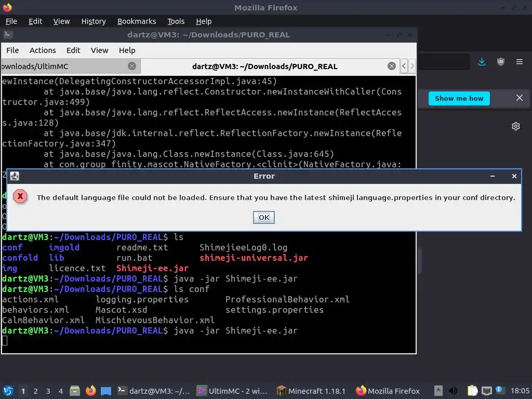
Task: Click the Error dialog's Java application icon
Action: 15,176
